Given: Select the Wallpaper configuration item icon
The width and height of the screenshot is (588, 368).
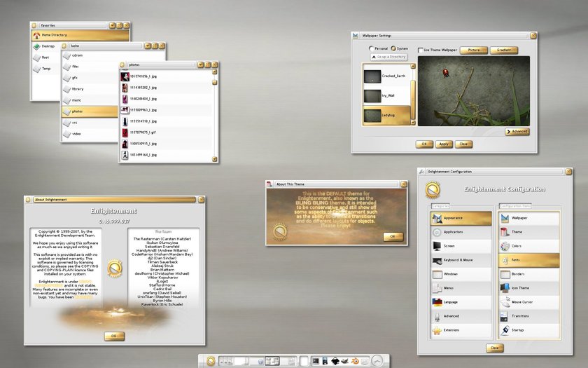Looking at the screenshot, I should [505, 218].
